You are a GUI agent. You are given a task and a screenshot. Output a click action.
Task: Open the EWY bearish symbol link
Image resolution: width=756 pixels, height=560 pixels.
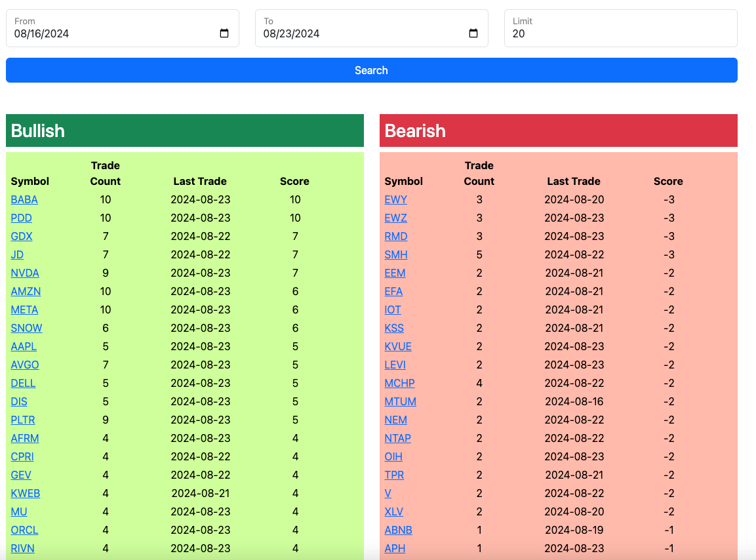[x=396, y=200]
